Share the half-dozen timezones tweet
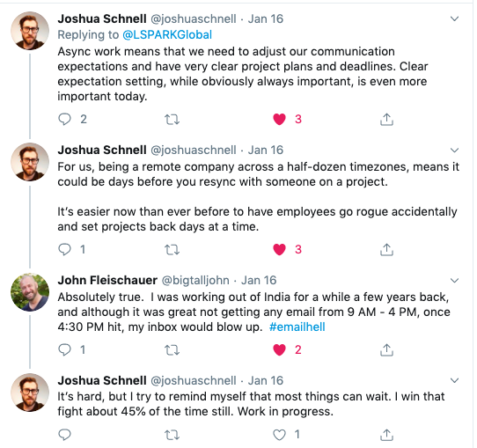477x448 pixels. pos(386,250)
